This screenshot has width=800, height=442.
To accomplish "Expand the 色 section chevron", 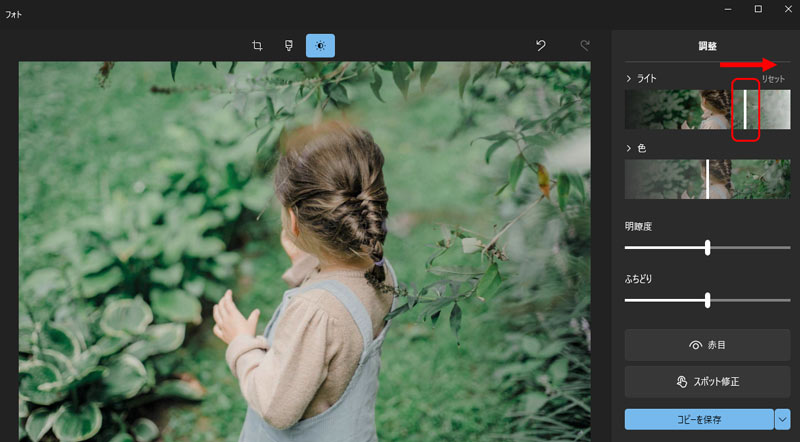I will [629, 148].
